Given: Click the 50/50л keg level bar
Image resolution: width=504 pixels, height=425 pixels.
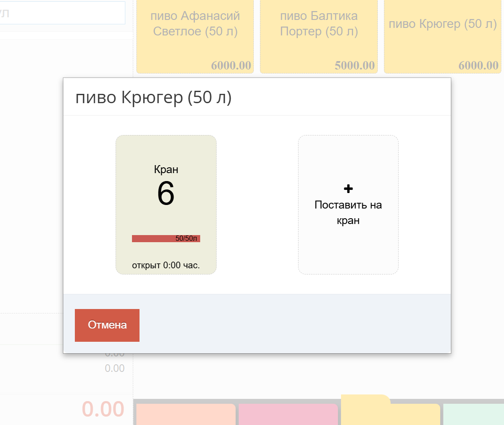Looking at the screenshot, I should 166,238.
